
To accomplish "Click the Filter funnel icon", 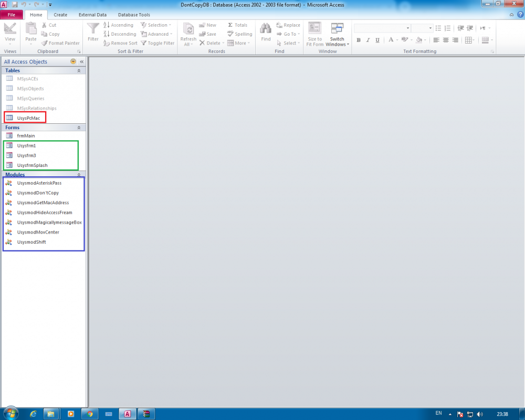I will [x=93, y=28].
